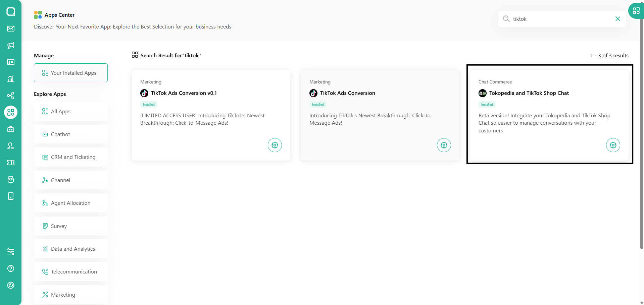
Task: Click TikTok logo on Ads Conversion v0.1 card
Action: pyautogui.click(x=144, y=93)
